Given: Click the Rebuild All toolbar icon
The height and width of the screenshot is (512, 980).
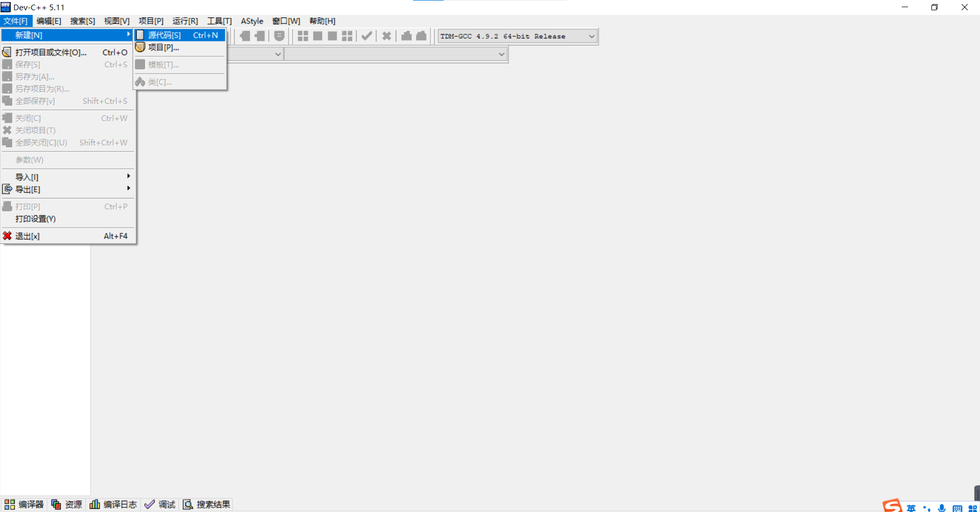Looking at the screenshot, I should point(347,36).
